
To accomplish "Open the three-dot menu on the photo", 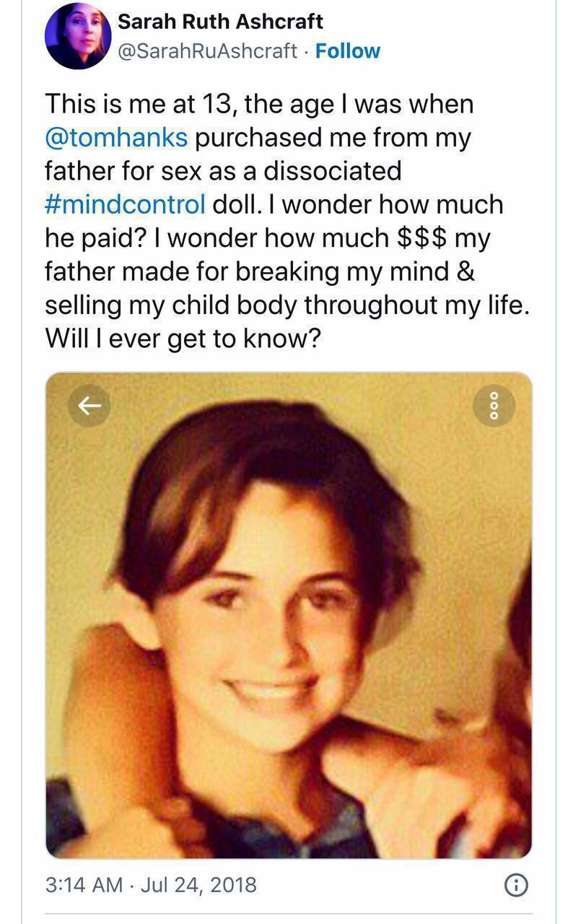I will click(494, 406).
